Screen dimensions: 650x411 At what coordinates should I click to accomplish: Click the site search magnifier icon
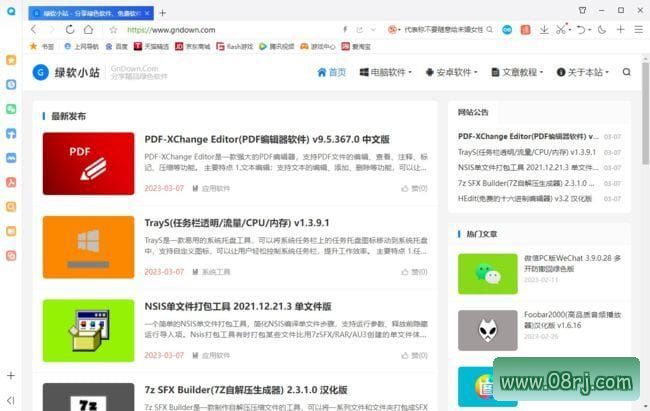coord(626,72)
